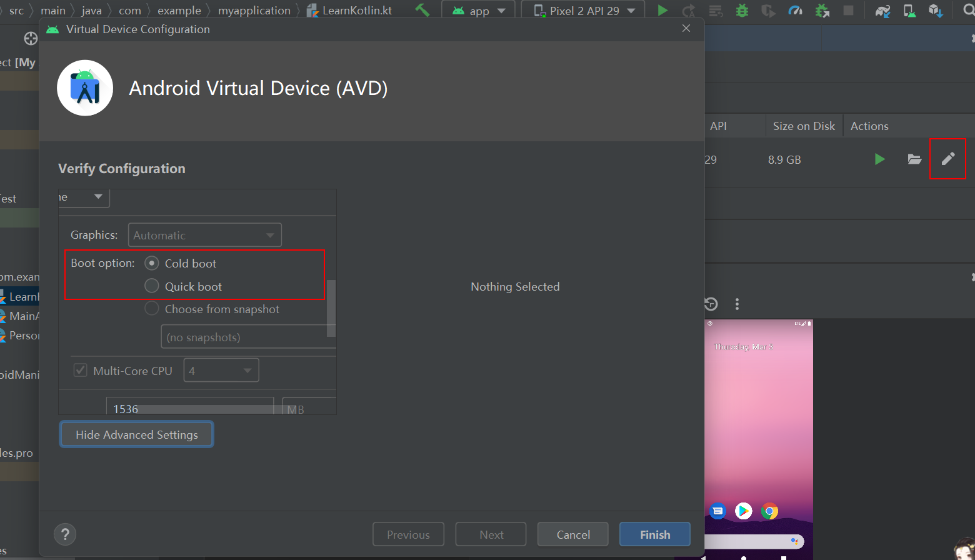Open the emulator overflow three-dot menu
This screenshot has width=975, height=560.
[737, 304]
